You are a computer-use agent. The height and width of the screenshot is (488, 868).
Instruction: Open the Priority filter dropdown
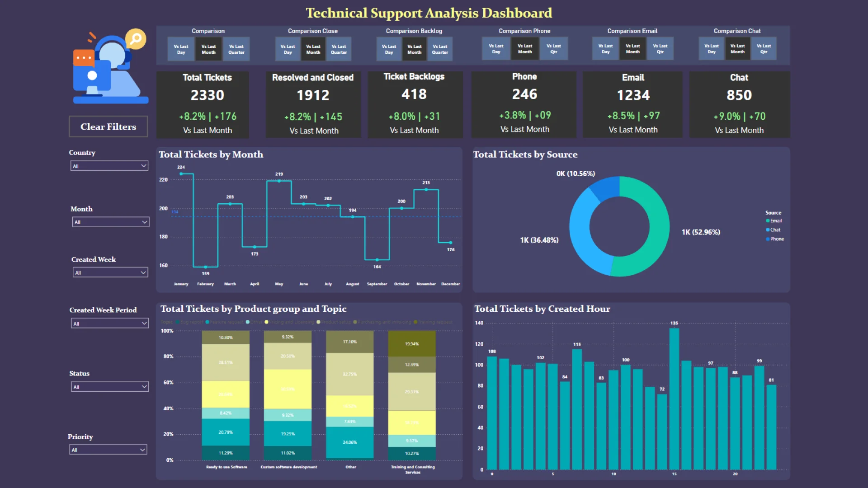[108, 450]
